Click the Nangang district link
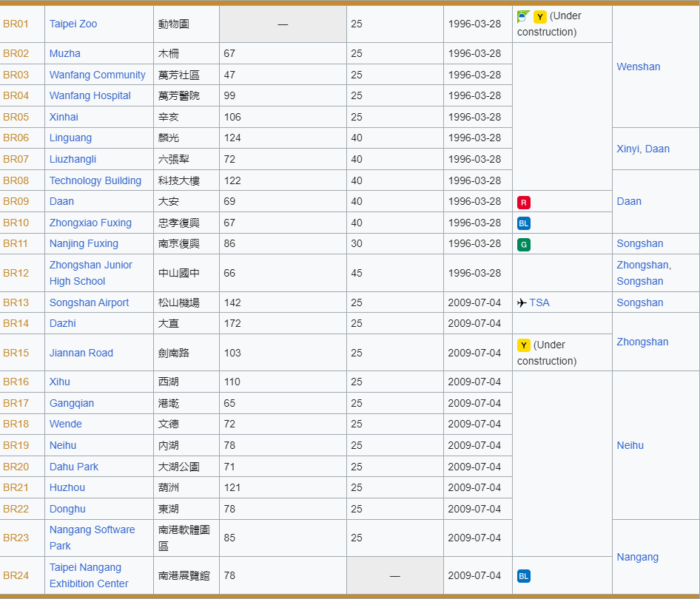This screenshot has height=599, width=700. tap(637, 557)
